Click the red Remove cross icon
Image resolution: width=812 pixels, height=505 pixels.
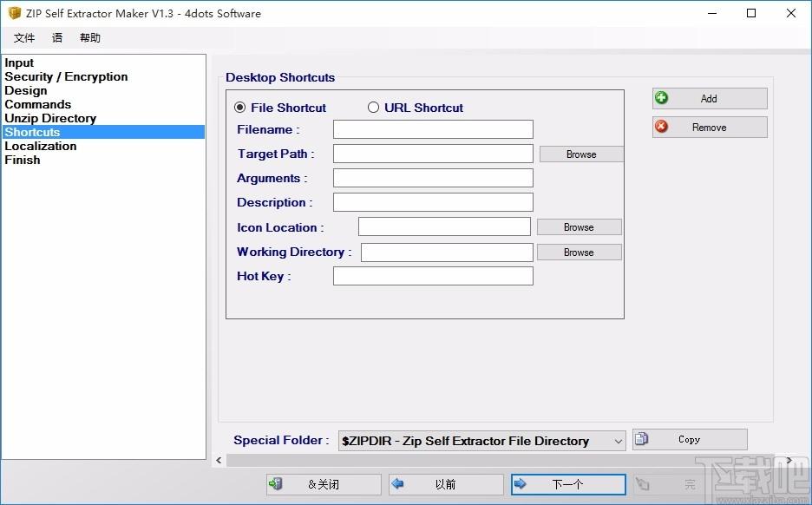click(x=661, y=127)
